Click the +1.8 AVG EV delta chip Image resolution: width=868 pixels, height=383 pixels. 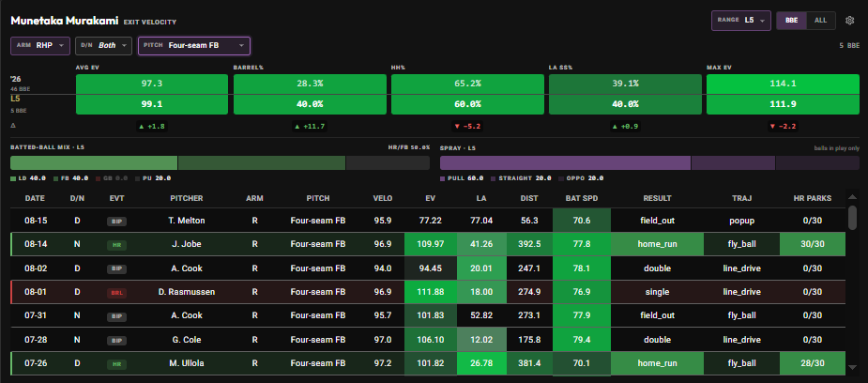coord(152,127)
